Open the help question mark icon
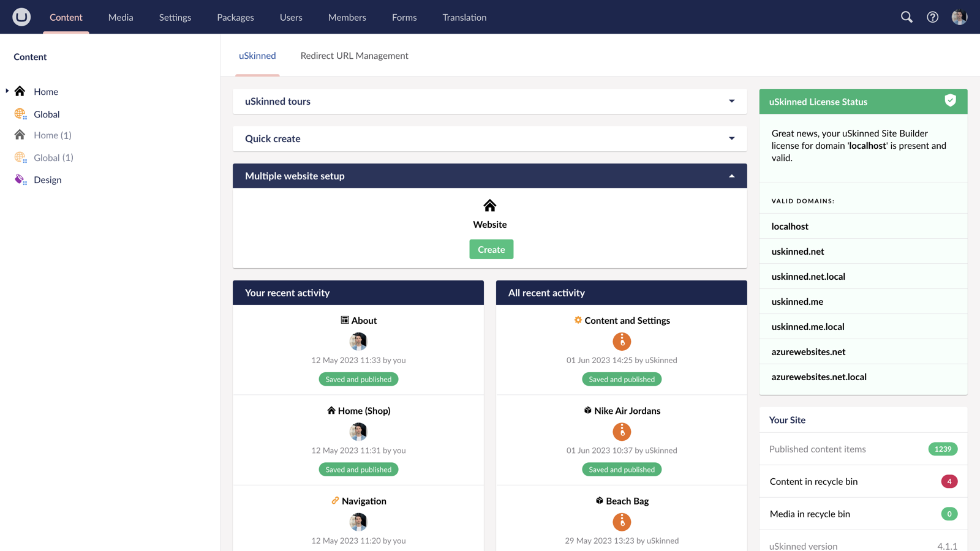This screenshot has width=980, height=551. (932, 17)
